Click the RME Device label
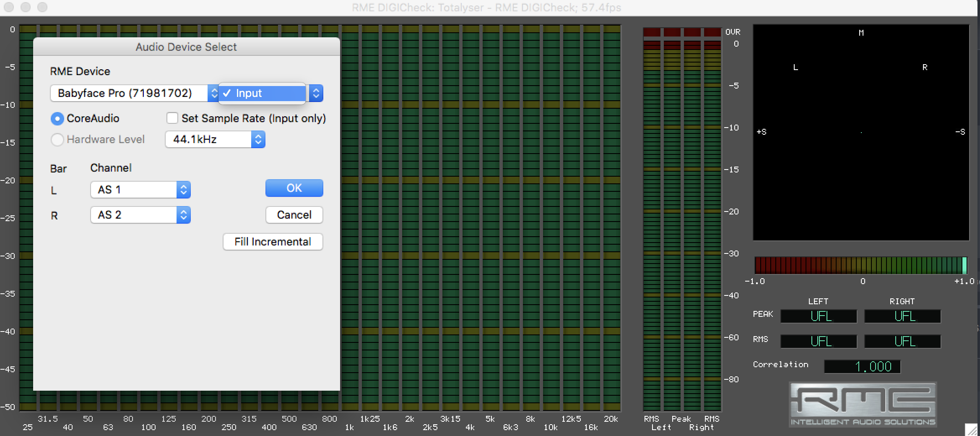980x436 pixels. click(80, 71)
